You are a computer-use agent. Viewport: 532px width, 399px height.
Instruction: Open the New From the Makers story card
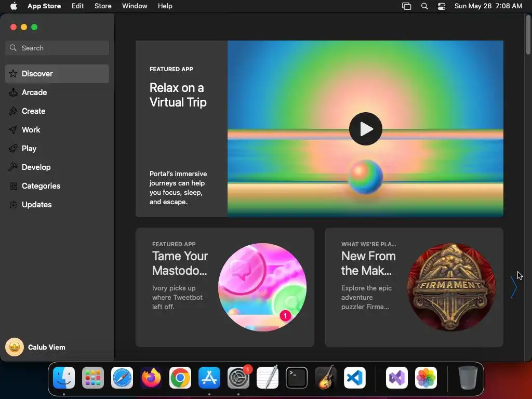tap(414, 287)
